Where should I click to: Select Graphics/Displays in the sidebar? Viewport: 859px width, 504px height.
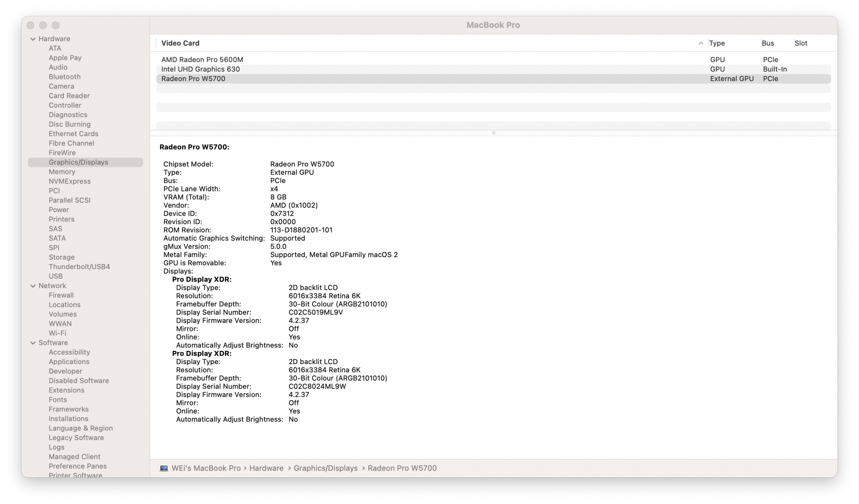85,162
